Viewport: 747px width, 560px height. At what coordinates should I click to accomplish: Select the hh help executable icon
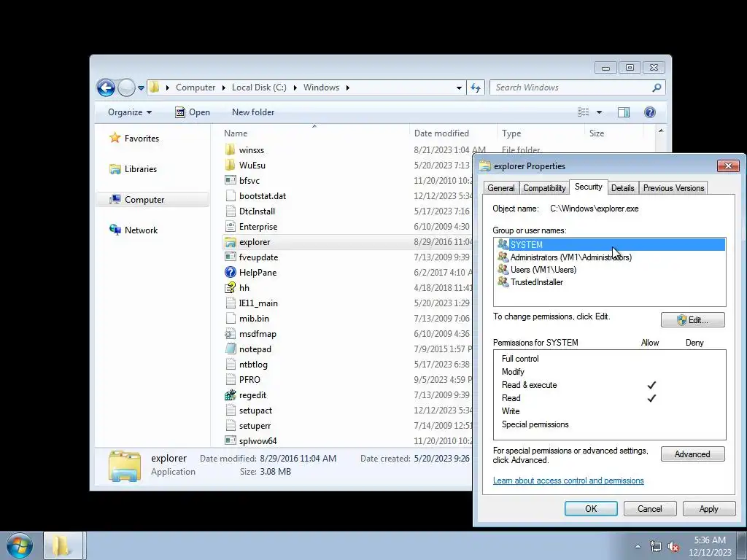tap(230, 287)
